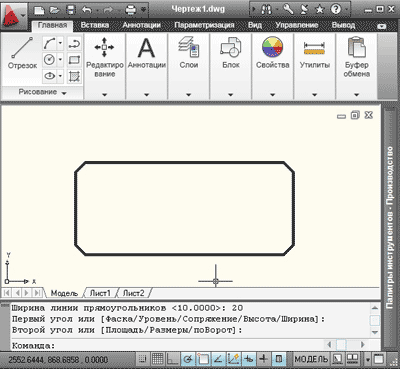Open Subscription Center via wrench icon
The image size is (400, 369).
(288, 9)
